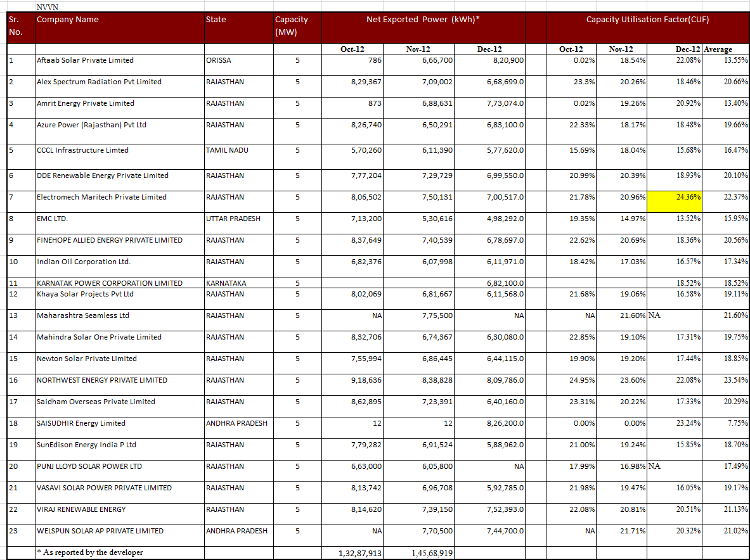The height and width of the screenshot is (560, 750).
Task: Click 'Azure Power (Rajasthan) Pvt Ltd' cell
Action: coord(120,131)
